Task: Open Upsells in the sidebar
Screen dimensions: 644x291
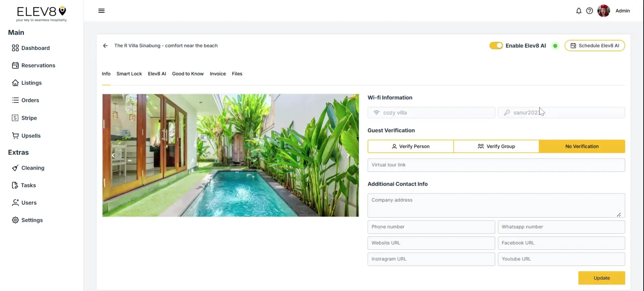Action: [x=26, y=136]
